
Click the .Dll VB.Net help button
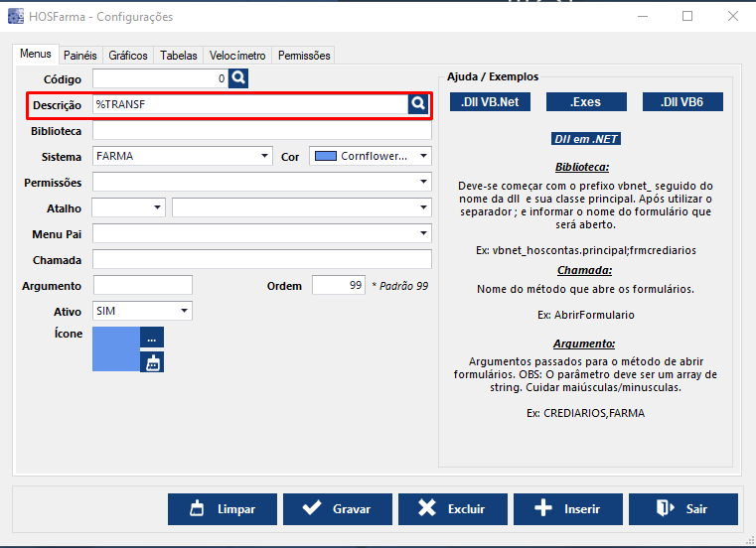point(490,101)
